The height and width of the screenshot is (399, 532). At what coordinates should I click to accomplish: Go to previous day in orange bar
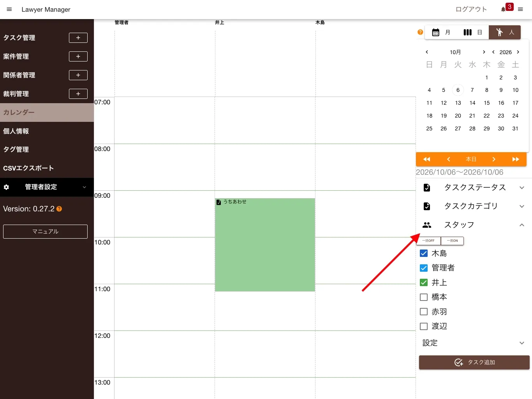pyautogui.click(x=449, y=159)
